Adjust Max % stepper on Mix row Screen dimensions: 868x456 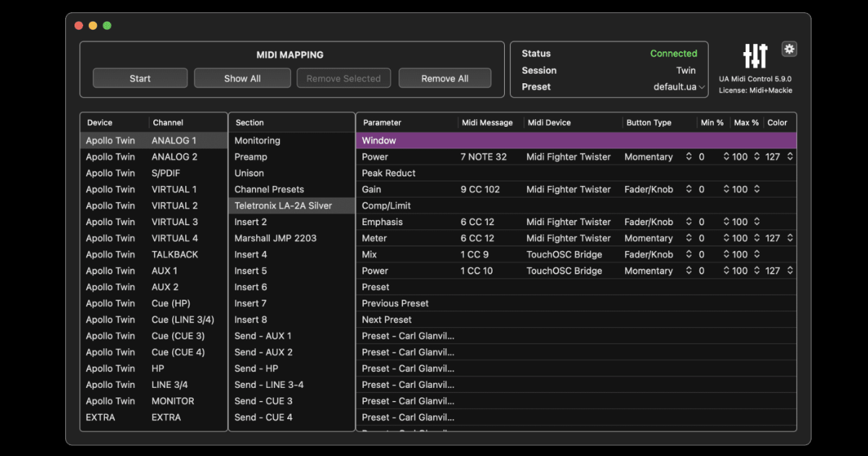[757, 255]
